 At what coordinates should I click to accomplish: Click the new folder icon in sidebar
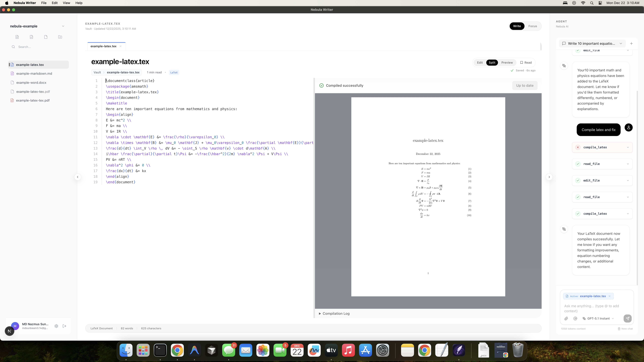pos(60,37)
